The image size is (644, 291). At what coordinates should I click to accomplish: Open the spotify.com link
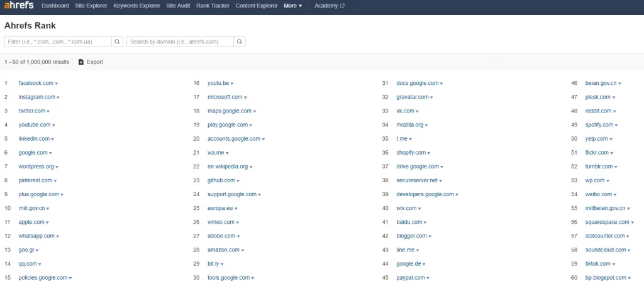point(599,125)
